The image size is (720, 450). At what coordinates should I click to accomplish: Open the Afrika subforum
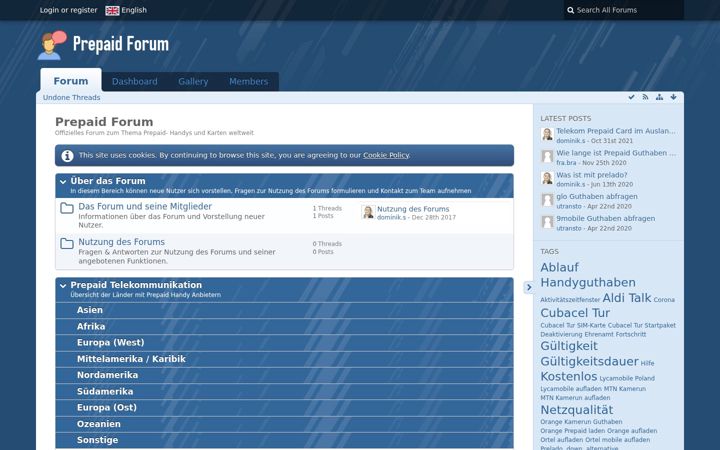point(91,326)
